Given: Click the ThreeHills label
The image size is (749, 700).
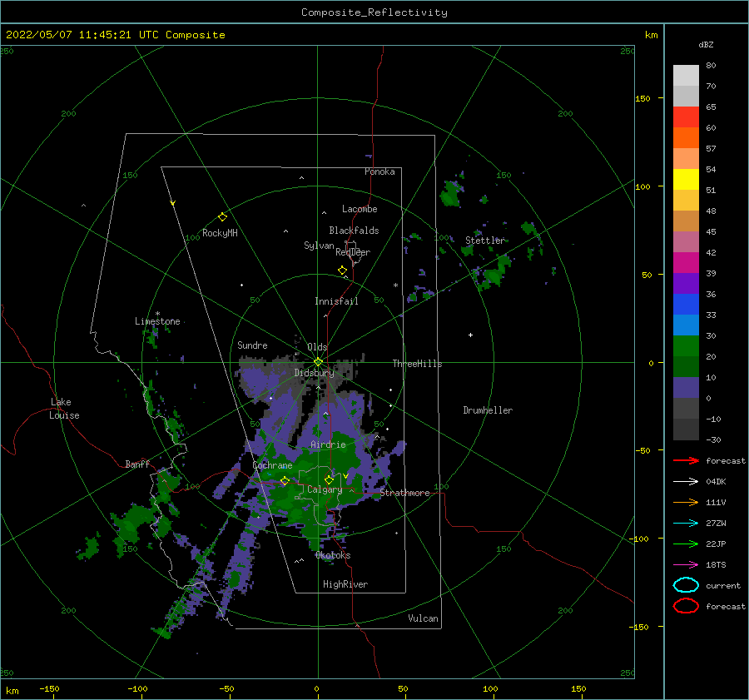Looking at the screenshot, I should pyautogui.click(x=418, y=364).
